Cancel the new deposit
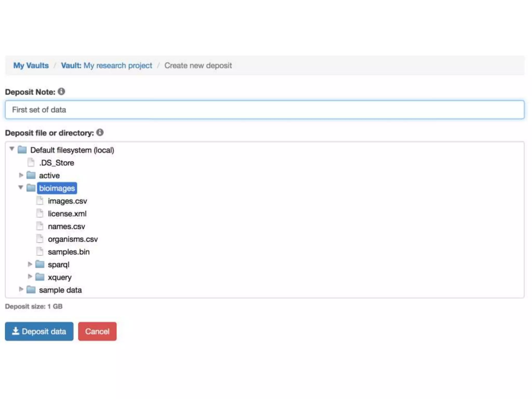Screen dimensions: 532x399 tap(97, 331)
